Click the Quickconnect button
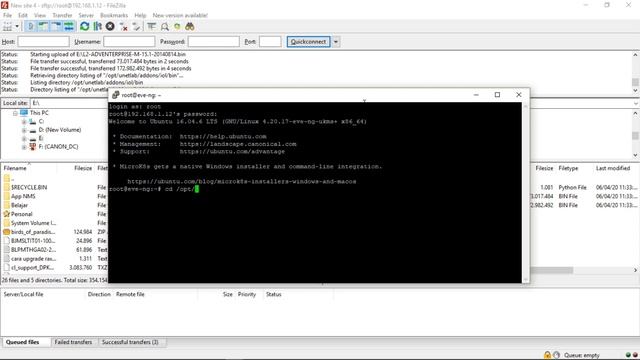640x360 pixels. pos(309,42)
